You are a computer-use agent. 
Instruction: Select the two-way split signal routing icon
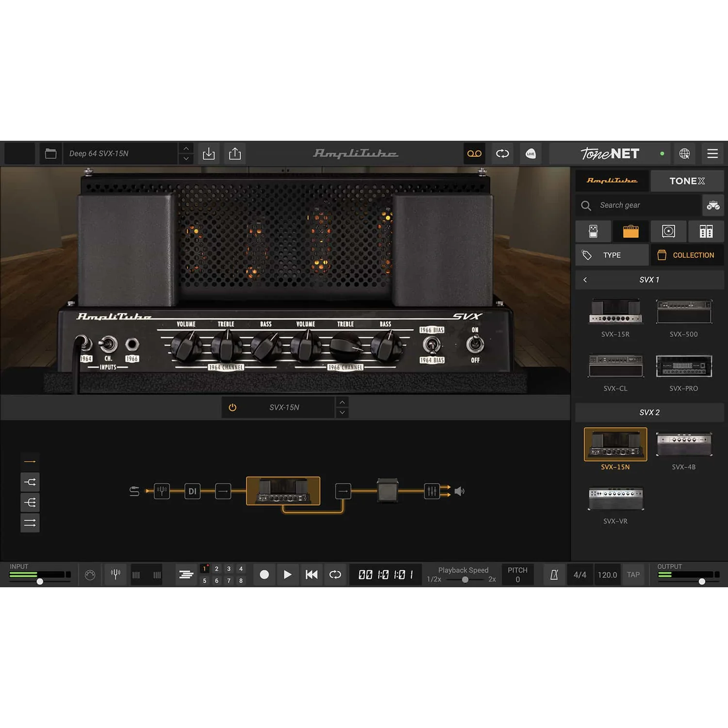coord(30,482)
